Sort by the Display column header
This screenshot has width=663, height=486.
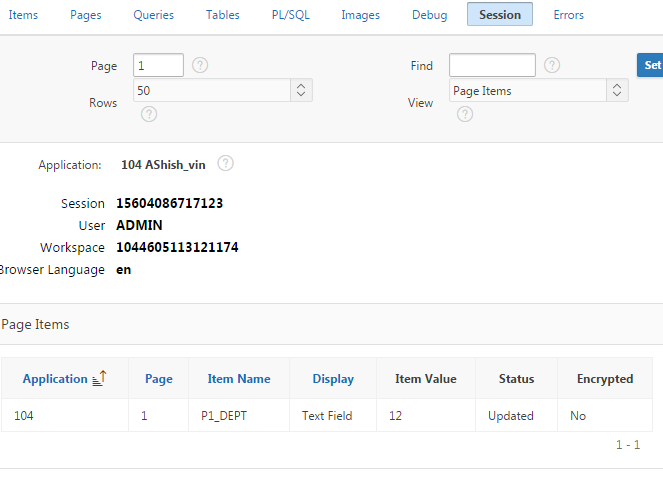coord(333,379)
